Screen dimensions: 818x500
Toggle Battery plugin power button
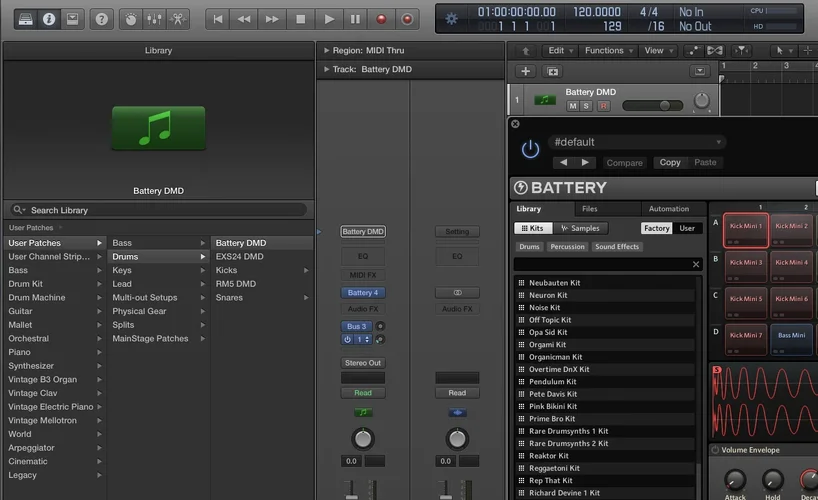click(x=530, y=149)
